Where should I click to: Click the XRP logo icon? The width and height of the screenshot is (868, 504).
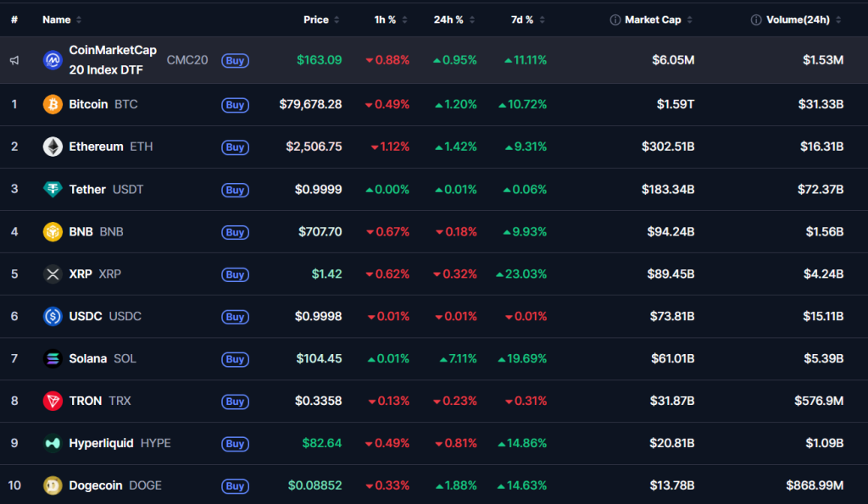pos(53,274)
